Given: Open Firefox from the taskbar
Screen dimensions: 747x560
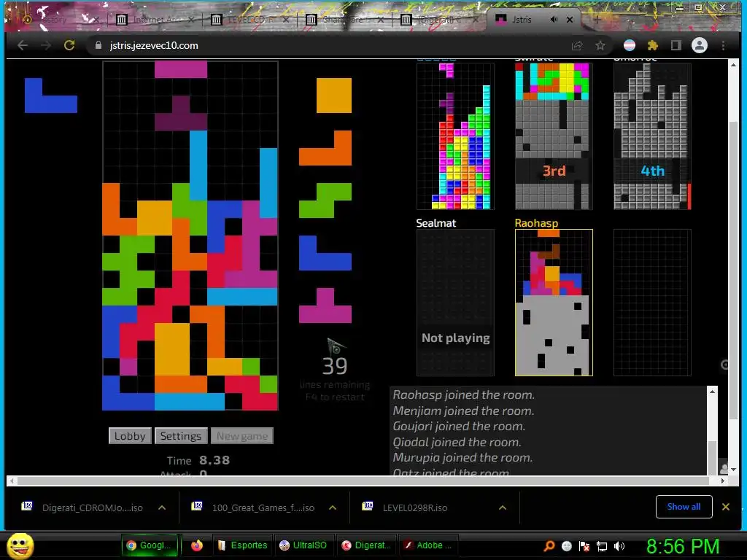Looking at the screenshot, I should 197,545.
